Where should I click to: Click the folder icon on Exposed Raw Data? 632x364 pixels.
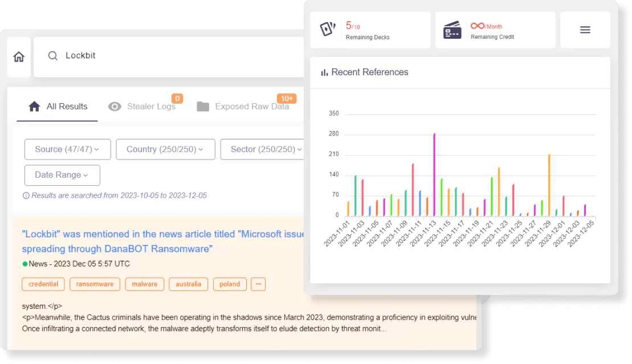click(x=203, y=107)
